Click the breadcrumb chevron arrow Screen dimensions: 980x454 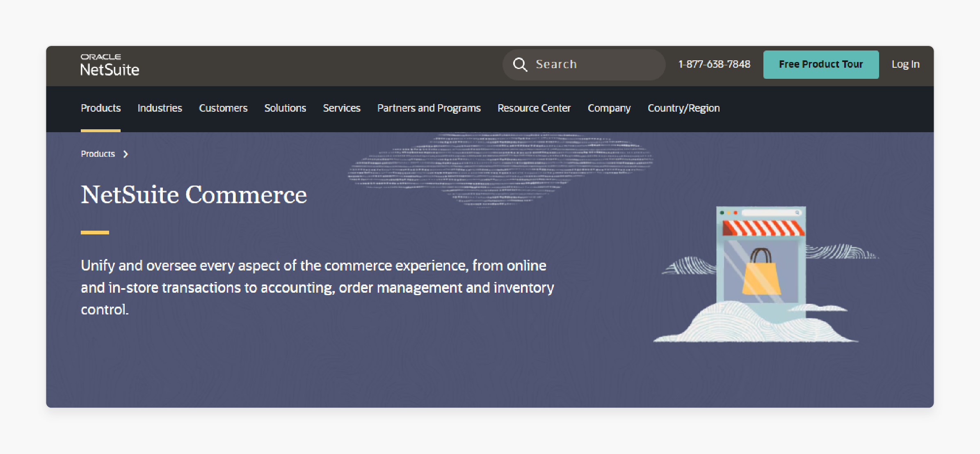pyautogui.click(x=126, y=154)
